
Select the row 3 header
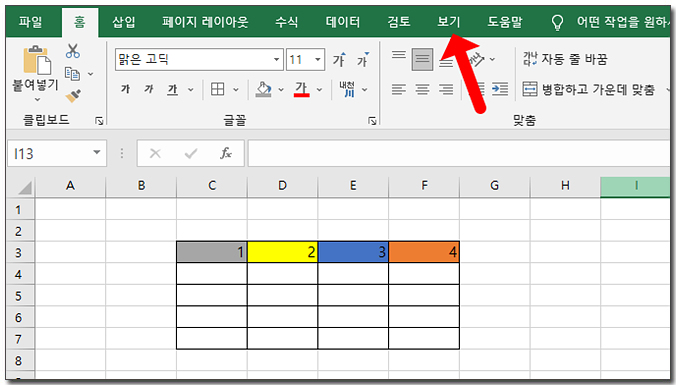(19, 252)
